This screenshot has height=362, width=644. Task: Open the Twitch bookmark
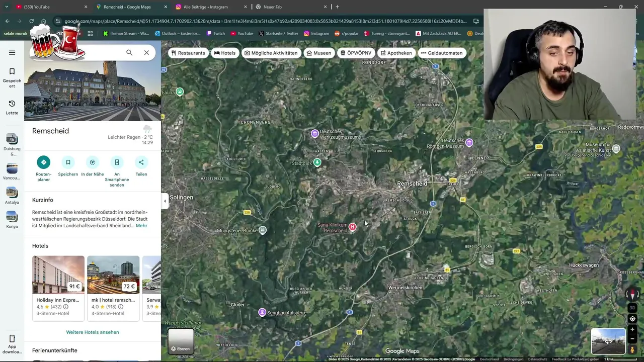tap(216, 33)
